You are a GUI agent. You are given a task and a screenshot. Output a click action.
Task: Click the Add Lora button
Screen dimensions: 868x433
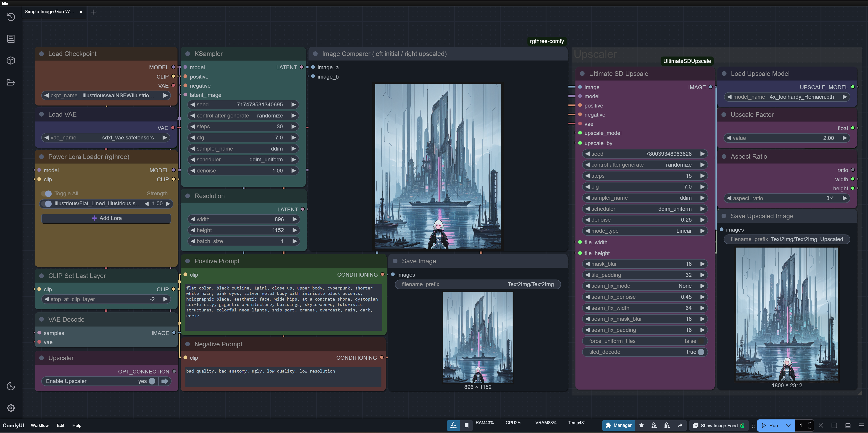(x=106, y=218)
